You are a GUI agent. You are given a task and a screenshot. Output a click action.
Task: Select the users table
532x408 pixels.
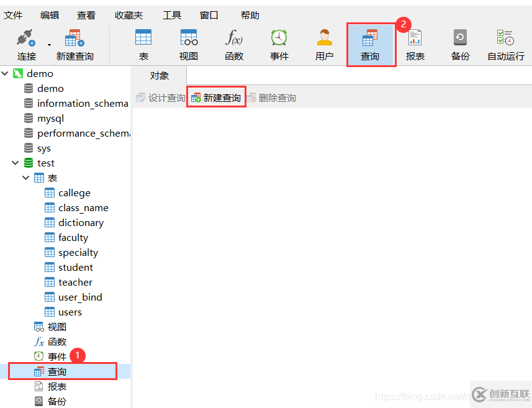pyautogui.click(x=63, y=312)
